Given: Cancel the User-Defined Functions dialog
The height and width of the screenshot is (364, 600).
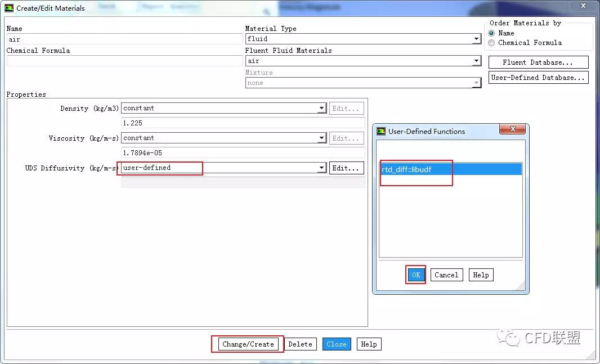Looking at the screenshot, I should (x=446, y=275).
